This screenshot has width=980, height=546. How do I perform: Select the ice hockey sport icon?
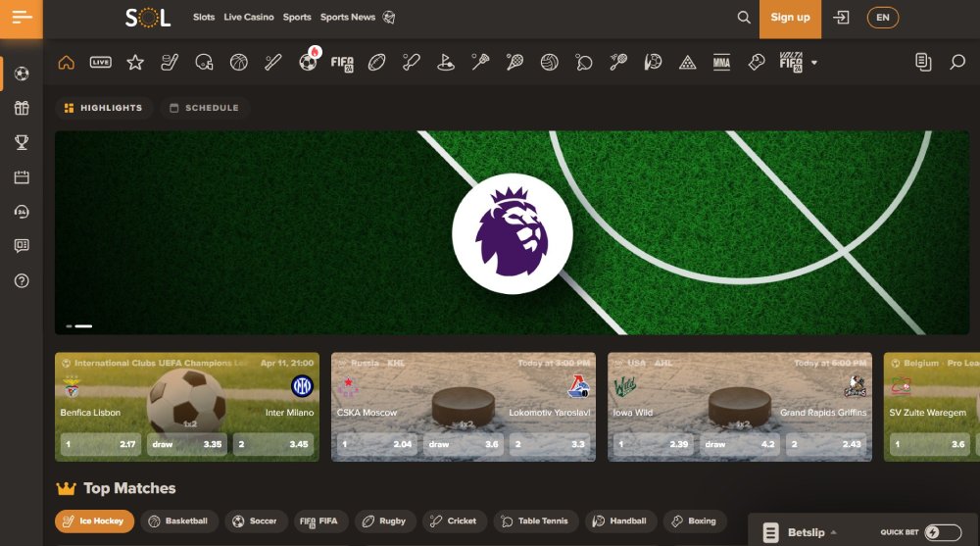[170, 62]
